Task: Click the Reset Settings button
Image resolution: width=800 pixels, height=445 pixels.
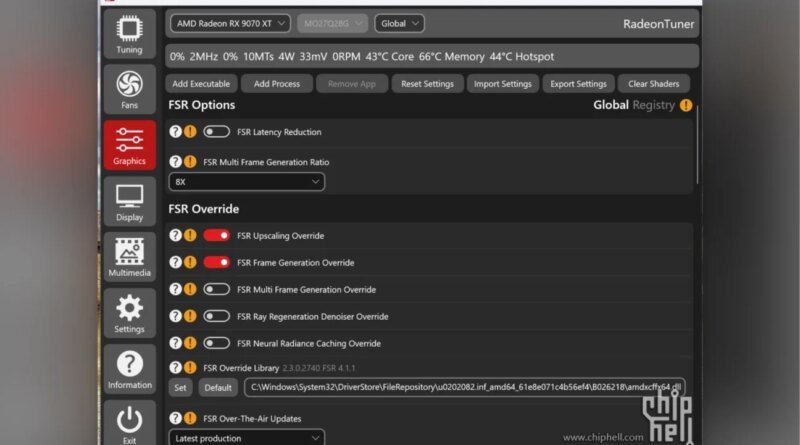Action: pos(427,84)
